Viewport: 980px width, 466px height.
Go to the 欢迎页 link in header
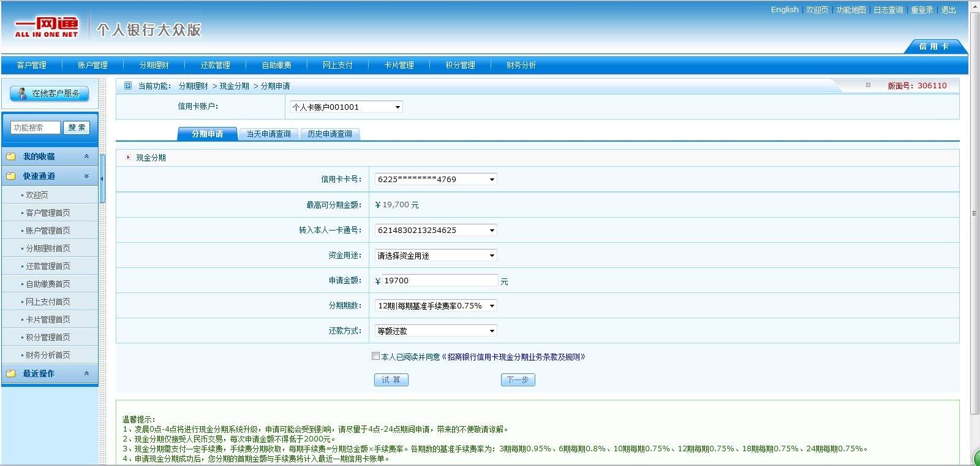pyautogui.click(x=817, y=10)
